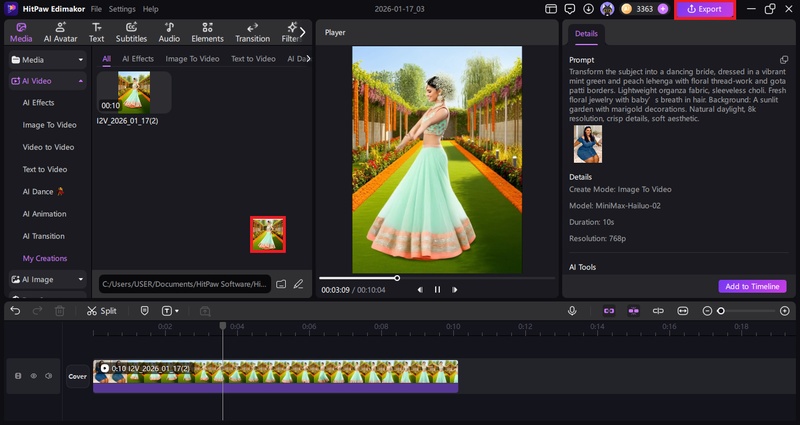This screenshot has width=800, height=425.
Task: Click Add to Timeline button
Action: (x=752, y=286)
